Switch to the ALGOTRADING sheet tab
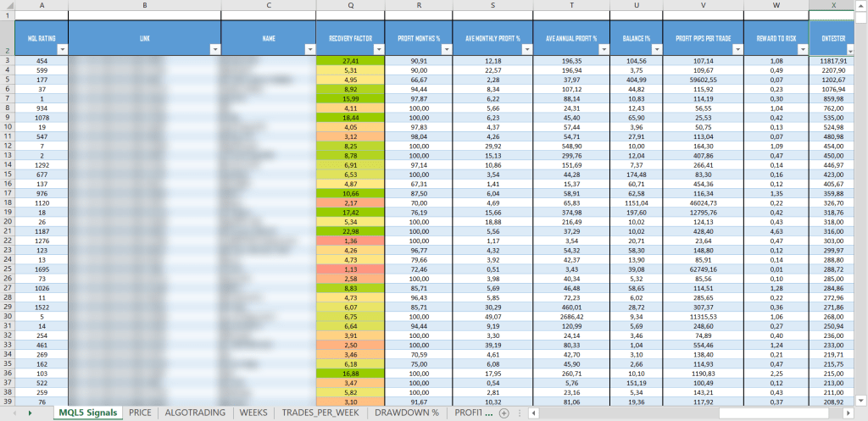Image resolution: width=868 pixels, height=421 pixels. [x=195, y=413]
